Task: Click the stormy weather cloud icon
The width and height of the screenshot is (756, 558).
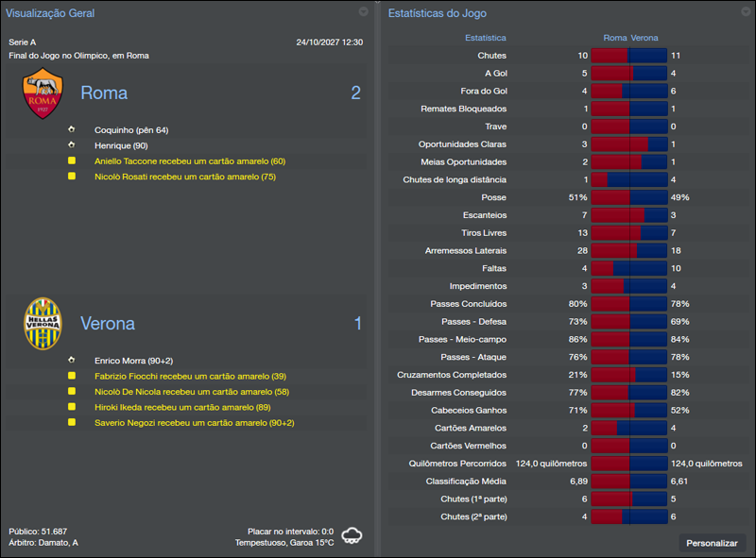Action: [x=352, y=535]
